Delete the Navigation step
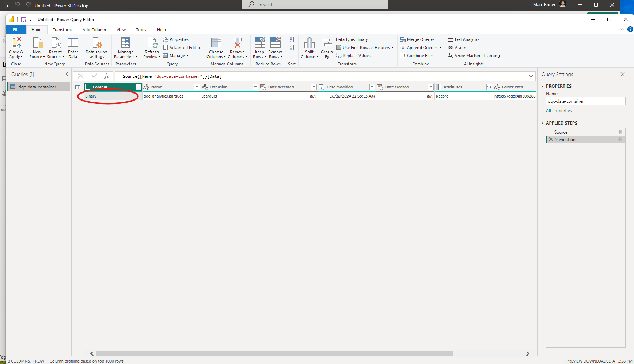634x364 pixels. [551, 139]
